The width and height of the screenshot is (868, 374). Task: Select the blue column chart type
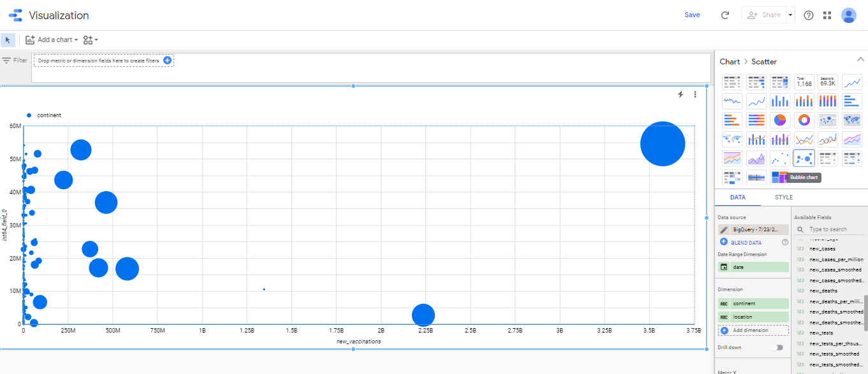[x=780, y=101]
